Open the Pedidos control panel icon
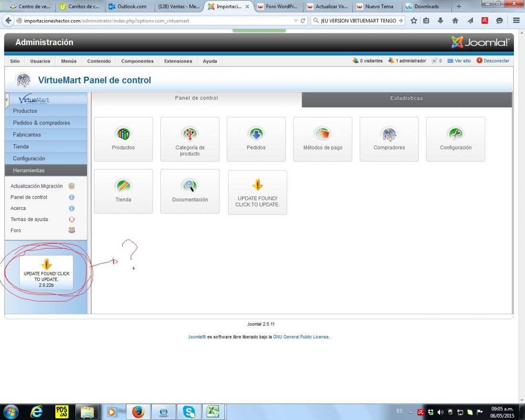Image resolution: width=525 pixels, height=420 pixels. pos(256,139)
